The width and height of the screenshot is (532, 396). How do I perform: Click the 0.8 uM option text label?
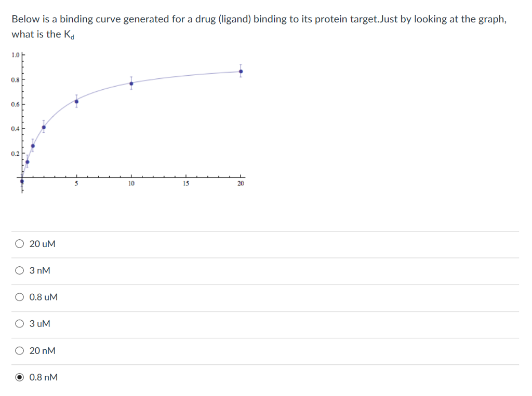[44, 297]
